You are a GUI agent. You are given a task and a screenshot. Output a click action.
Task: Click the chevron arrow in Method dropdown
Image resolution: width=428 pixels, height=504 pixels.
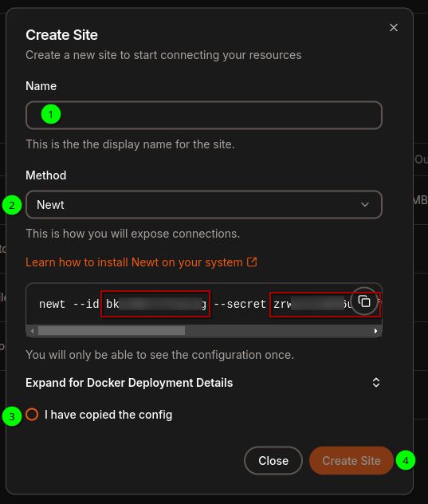pyautogui.click(x=365, y=204)
